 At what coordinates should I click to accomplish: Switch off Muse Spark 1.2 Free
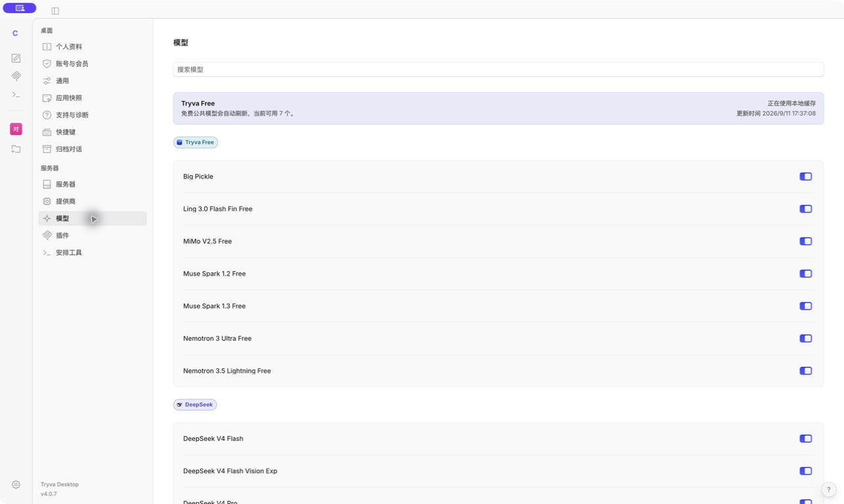point(806,274)
